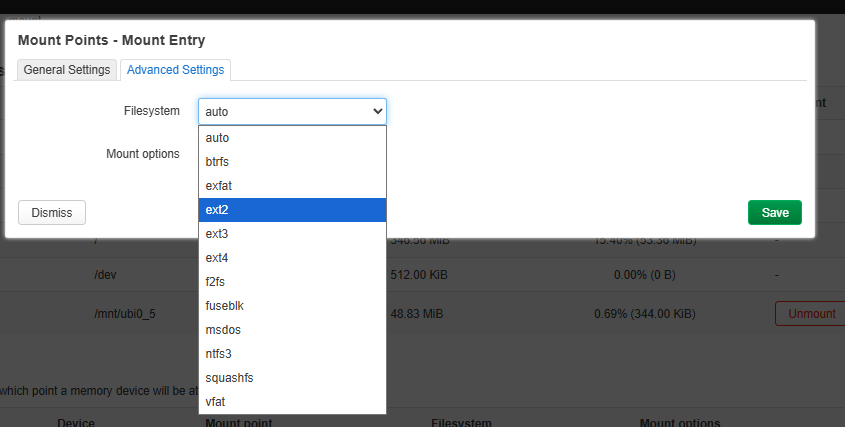The width and height of the screenshot is (845, 427).
Task: Choose btrfs from the filesystem list
Action: click(292, 162)
